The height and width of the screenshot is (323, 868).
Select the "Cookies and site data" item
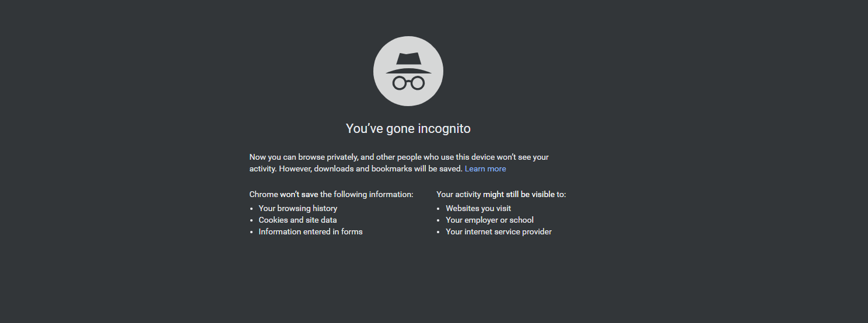pyautogui.click(x=297, y=220)
